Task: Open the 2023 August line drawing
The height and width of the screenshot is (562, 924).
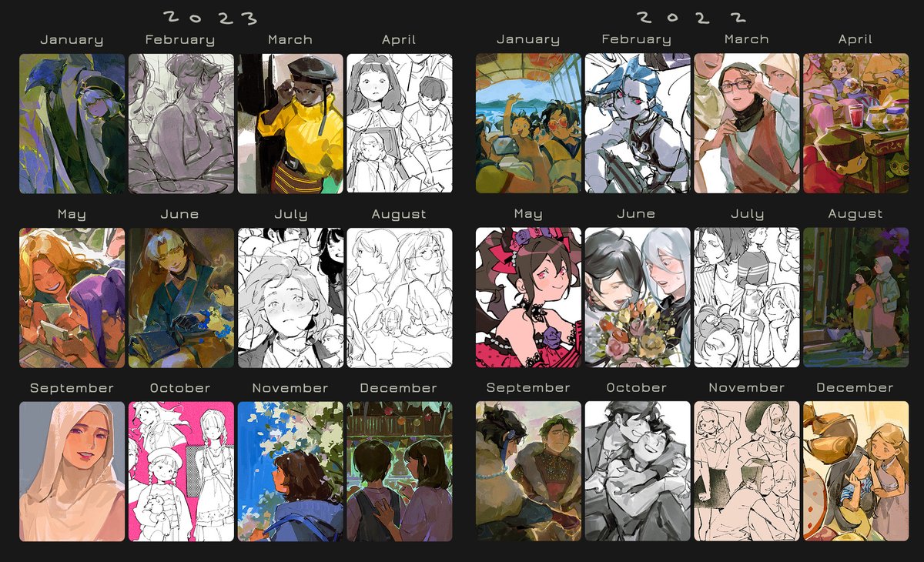Action: pos(400,298)
